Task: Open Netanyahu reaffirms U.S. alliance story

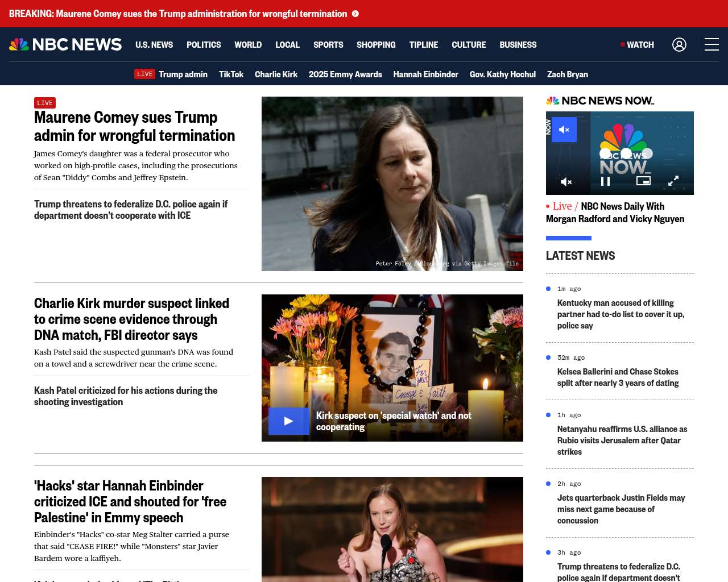Action: click(622, 440)
